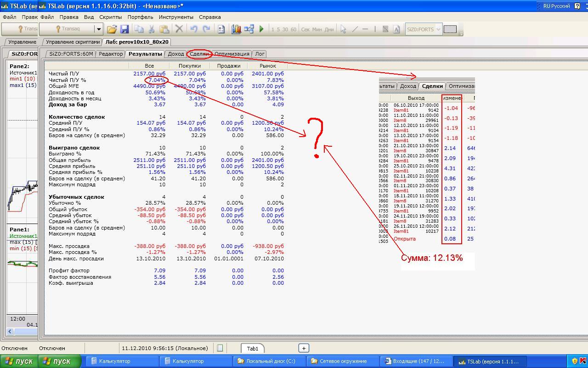Click the plus button to add tab
Viewport: 588px width, 368px height.
pos(304,348)
